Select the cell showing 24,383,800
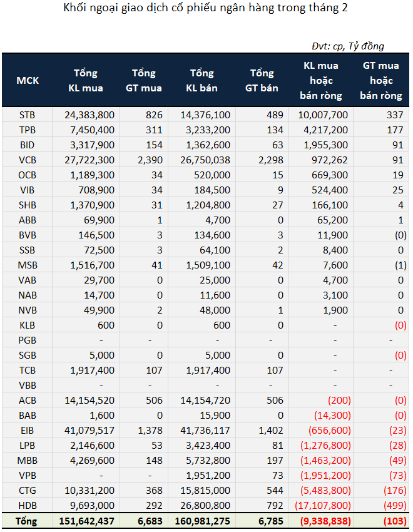Viewport: 413px width, 532px height. click(89, 115)
